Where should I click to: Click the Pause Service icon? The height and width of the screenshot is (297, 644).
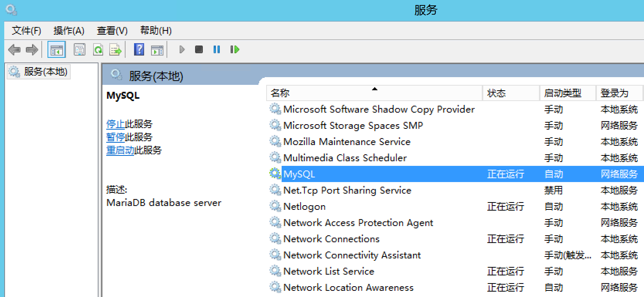tap(217, 49)
